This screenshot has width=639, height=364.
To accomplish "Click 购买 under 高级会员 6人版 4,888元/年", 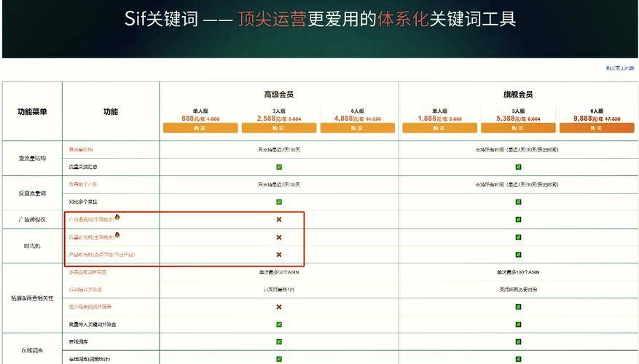I will pyautogui.click(x=358, y=128).
